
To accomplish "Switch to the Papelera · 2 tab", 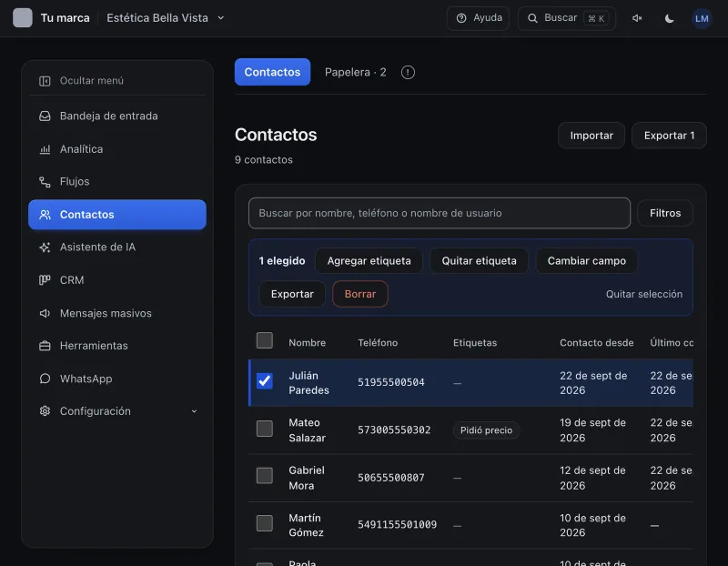I will (x=355, y=73).
